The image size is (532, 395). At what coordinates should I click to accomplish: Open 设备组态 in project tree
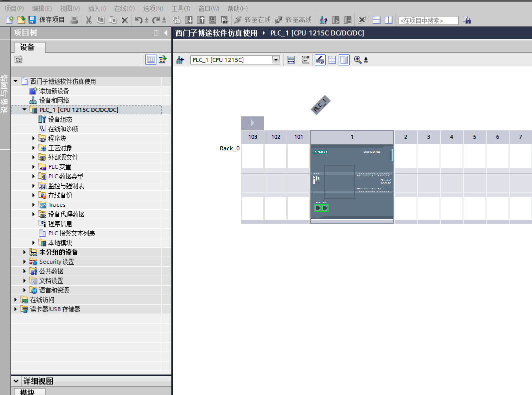[60, 119]
